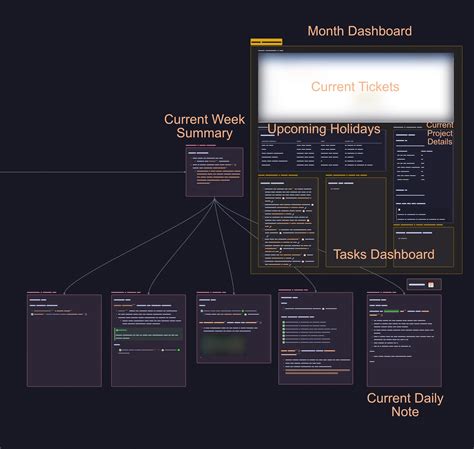Click the Upcoming Holidays table header row
This screenshot has height=449, width=474.
[x=322, y=141]
